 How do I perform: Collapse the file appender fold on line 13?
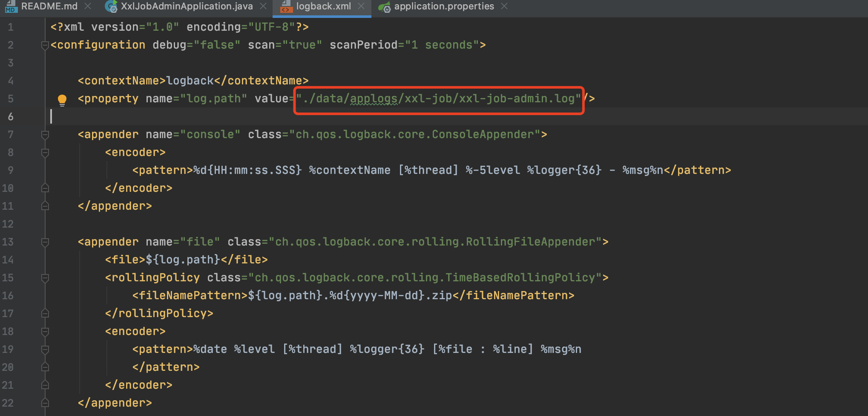pyautogui.click(x=45, y=242)
